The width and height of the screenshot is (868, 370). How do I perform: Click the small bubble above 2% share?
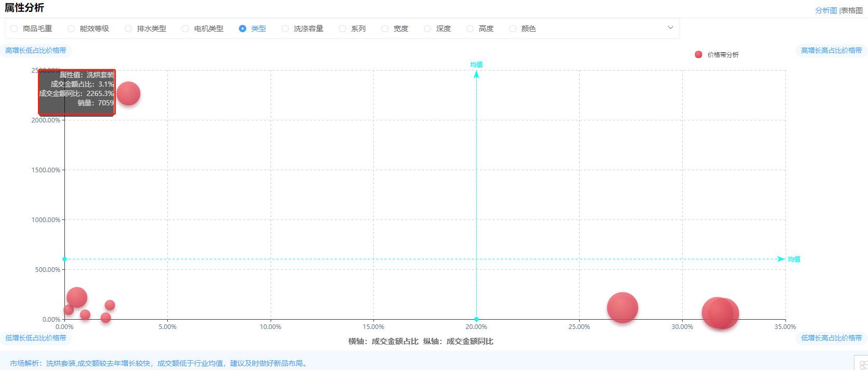point(110,305)
